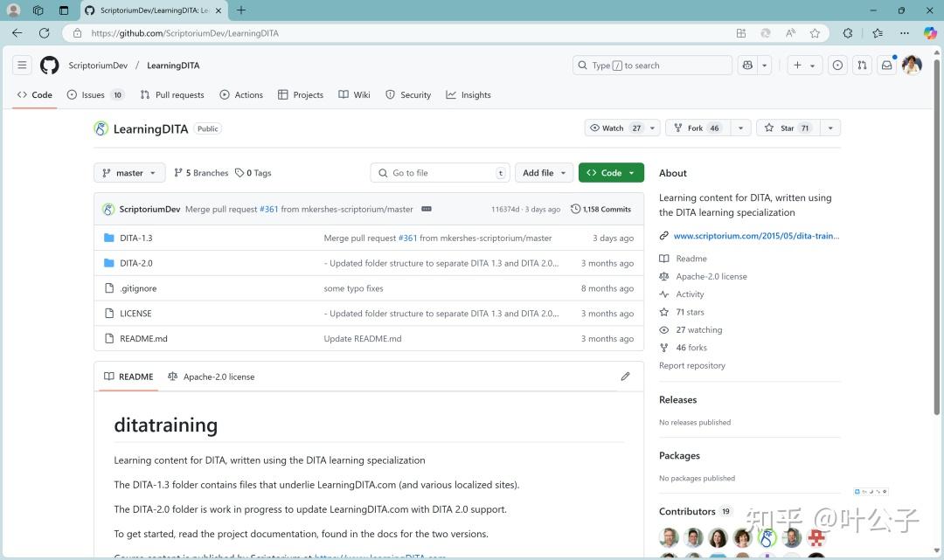Open the Actions tab

(241, 95)
